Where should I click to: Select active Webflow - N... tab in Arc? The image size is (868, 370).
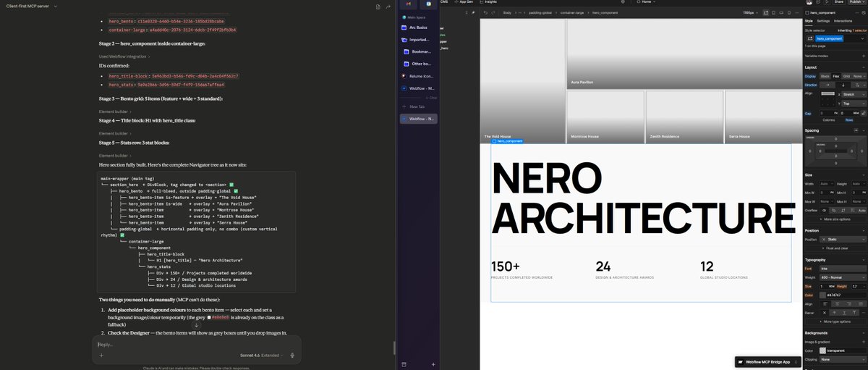tap(418, 118)
